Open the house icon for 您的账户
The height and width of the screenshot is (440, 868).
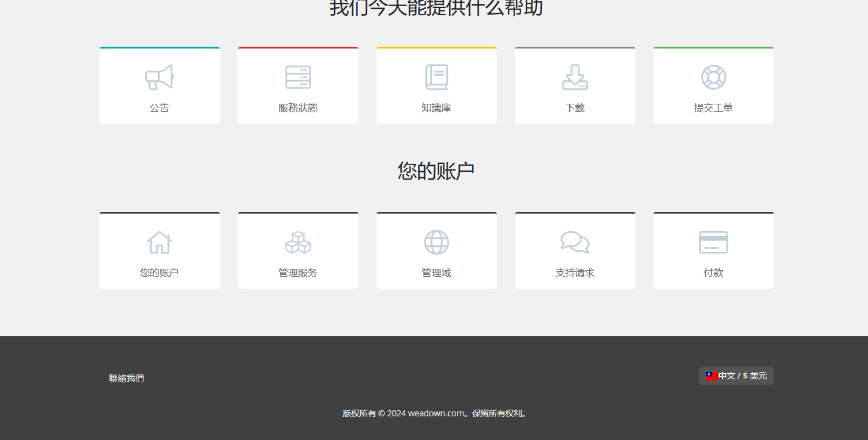159,243
